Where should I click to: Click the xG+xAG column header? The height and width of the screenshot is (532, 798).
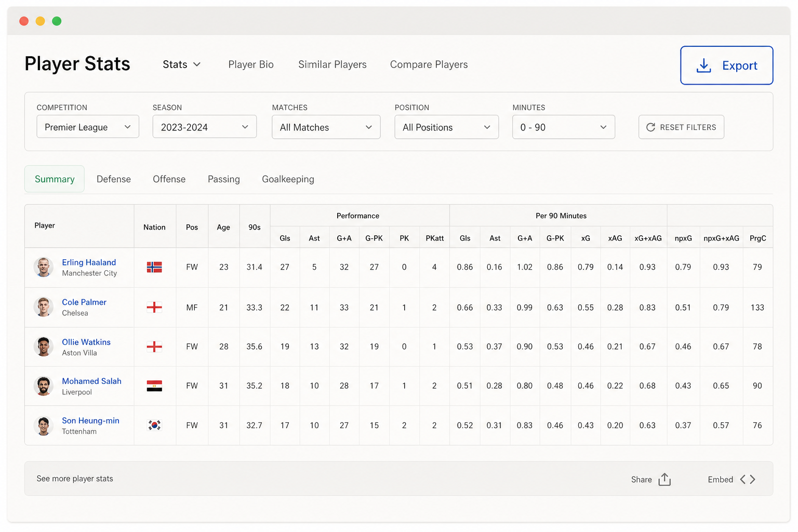coord(648,238)
